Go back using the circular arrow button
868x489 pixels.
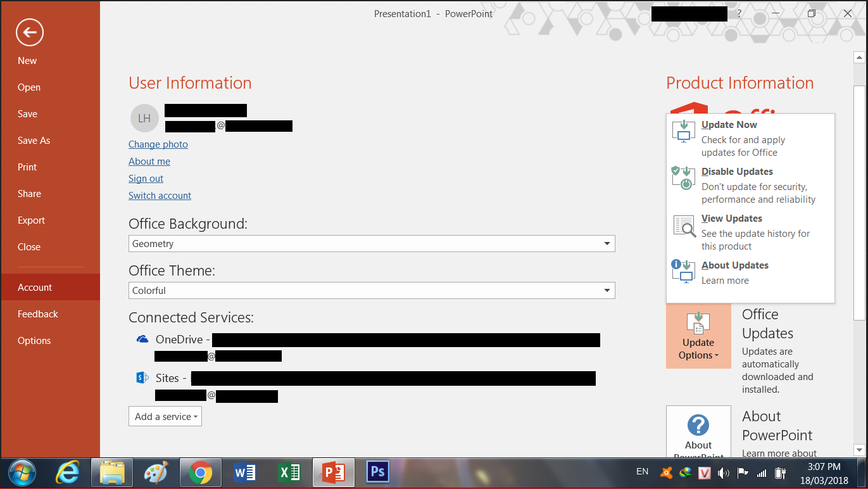(30, 32)
